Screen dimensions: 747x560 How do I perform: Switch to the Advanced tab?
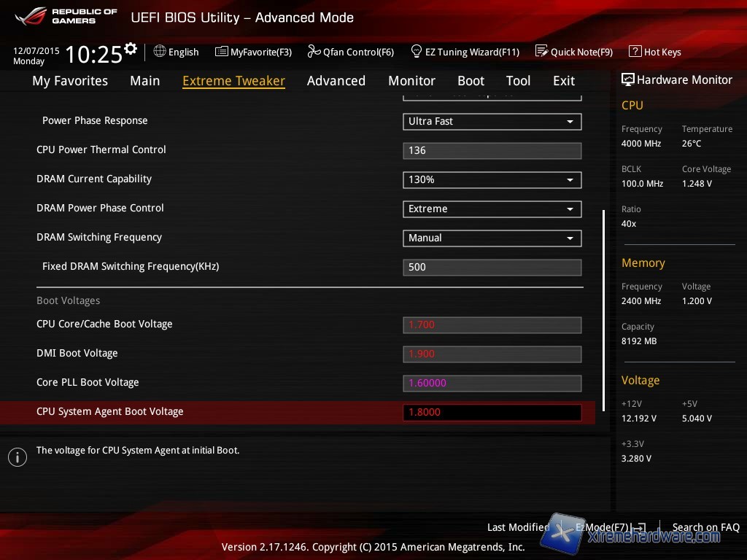coord(336,81)
